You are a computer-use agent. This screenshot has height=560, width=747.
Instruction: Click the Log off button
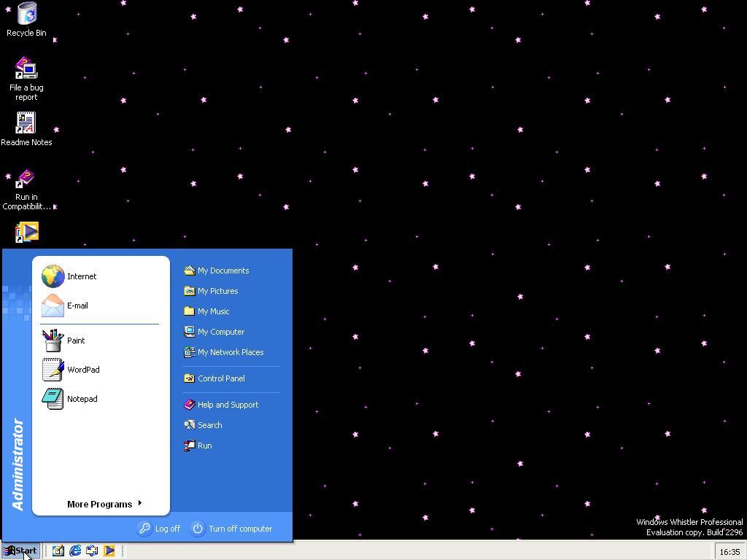[159, 529]
